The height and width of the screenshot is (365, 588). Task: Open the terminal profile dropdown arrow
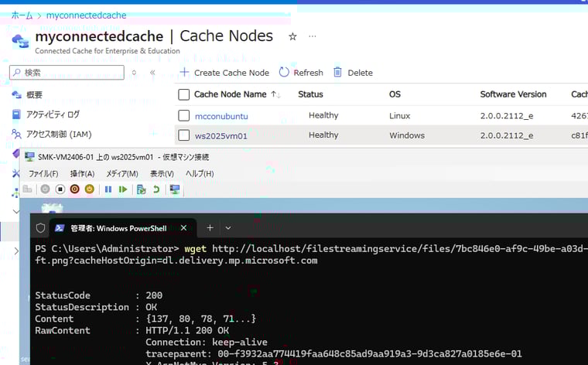[x=228, y=228]
